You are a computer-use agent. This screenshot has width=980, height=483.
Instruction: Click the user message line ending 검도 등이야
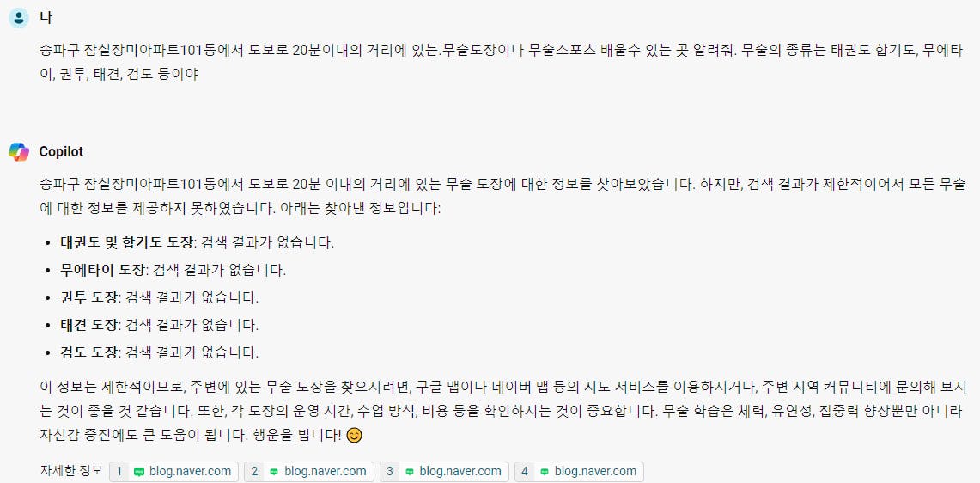click(x=119, y=75)
